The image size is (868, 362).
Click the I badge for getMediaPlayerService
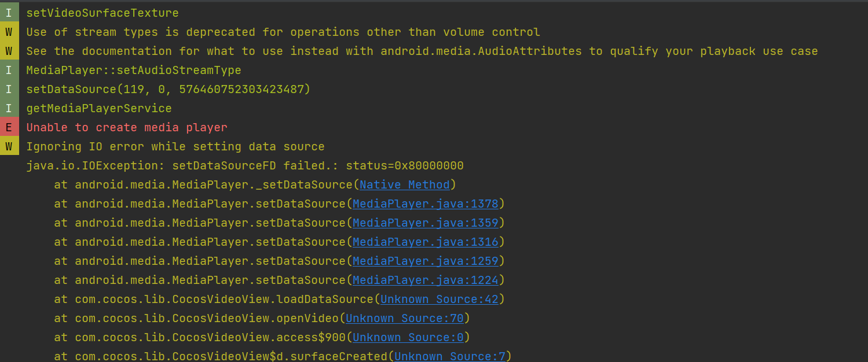tap(9, 109)
